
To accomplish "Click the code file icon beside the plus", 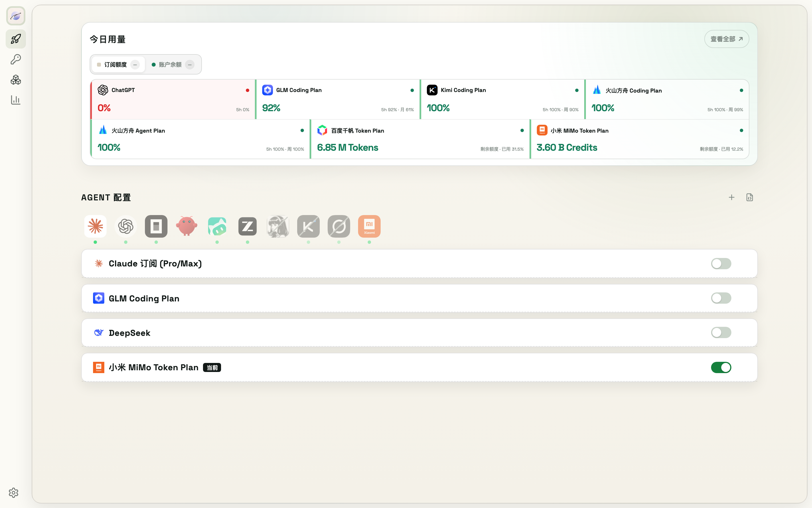I will pyautogui.click(x=750, y=197).
